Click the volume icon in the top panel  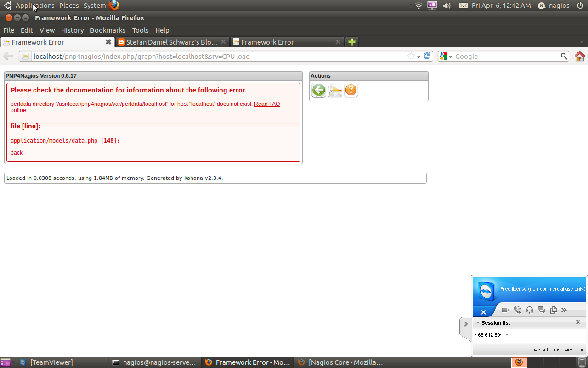(446, 6)
